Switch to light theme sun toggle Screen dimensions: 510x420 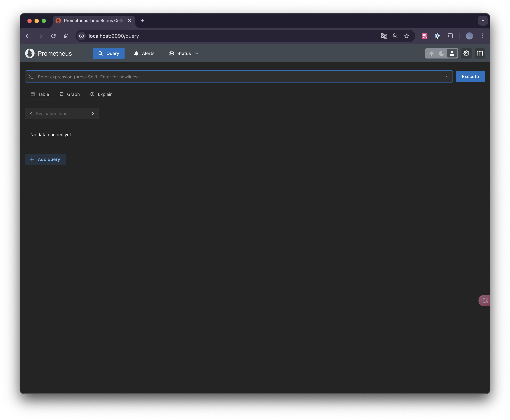[x=431, y=53]
